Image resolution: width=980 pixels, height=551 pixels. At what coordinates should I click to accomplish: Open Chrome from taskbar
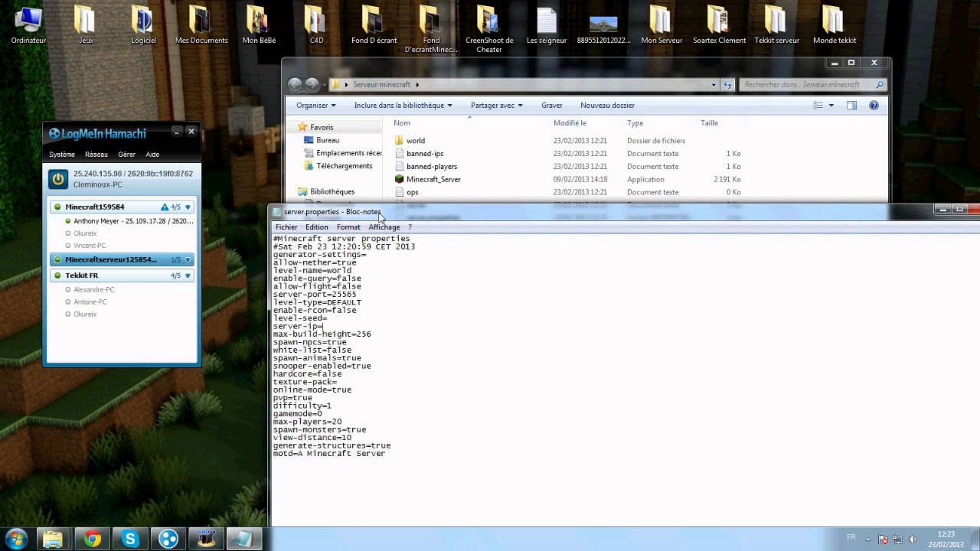(x=93, y=539)
